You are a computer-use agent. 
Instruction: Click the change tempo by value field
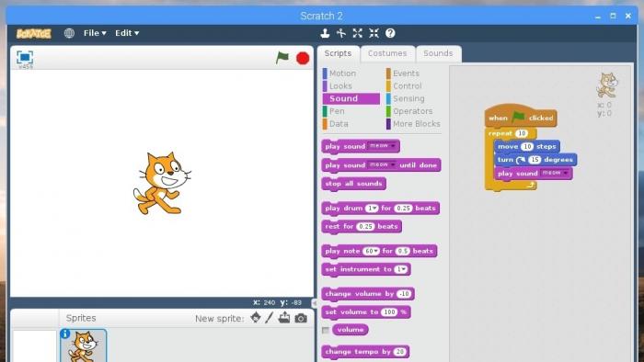pos(399,352)
